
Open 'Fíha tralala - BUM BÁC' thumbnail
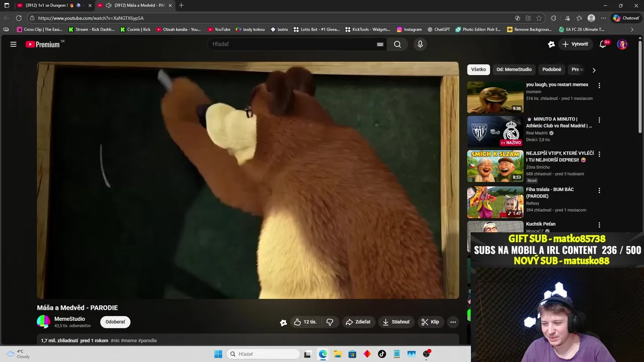(x=495, y=202)
